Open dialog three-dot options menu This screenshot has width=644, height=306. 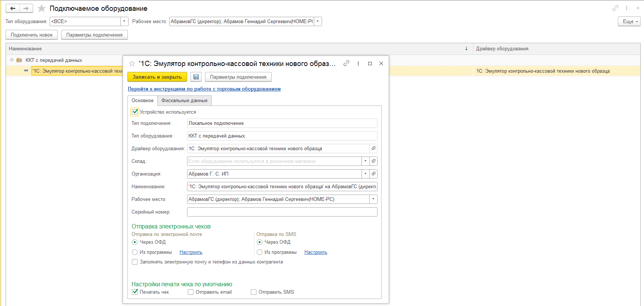[358, 63]
